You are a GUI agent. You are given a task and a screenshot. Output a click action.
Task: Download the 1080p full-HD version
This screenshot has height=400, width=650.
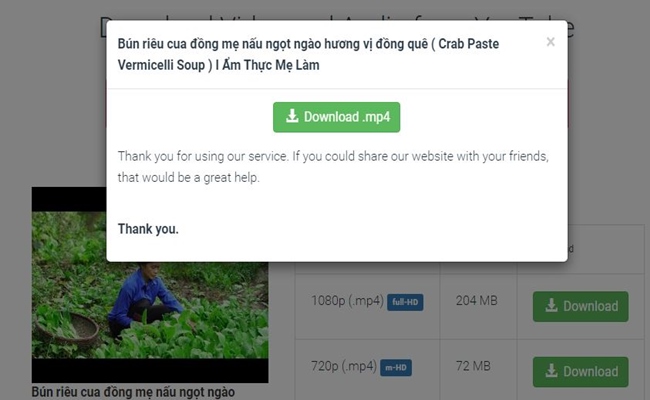(x=580, y=306)
